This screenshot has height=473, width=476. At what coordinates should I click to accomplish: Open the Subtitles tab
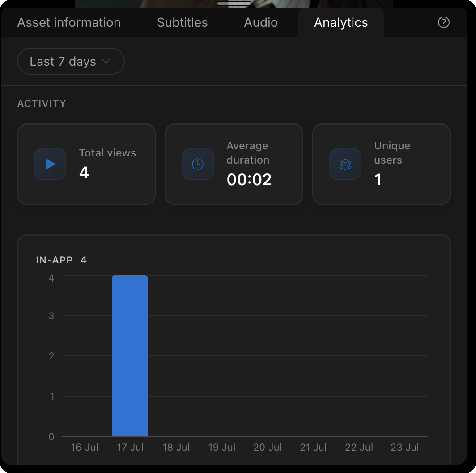(x=182, y=23)
